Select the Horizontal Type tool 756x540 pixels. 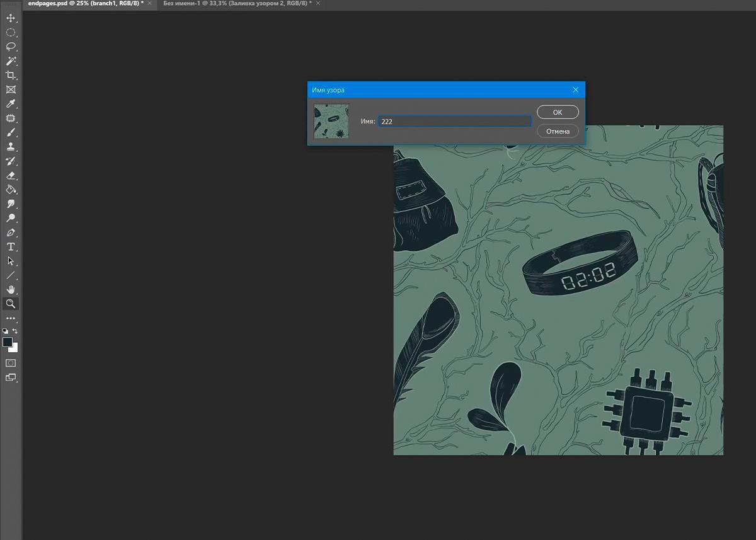11,246
